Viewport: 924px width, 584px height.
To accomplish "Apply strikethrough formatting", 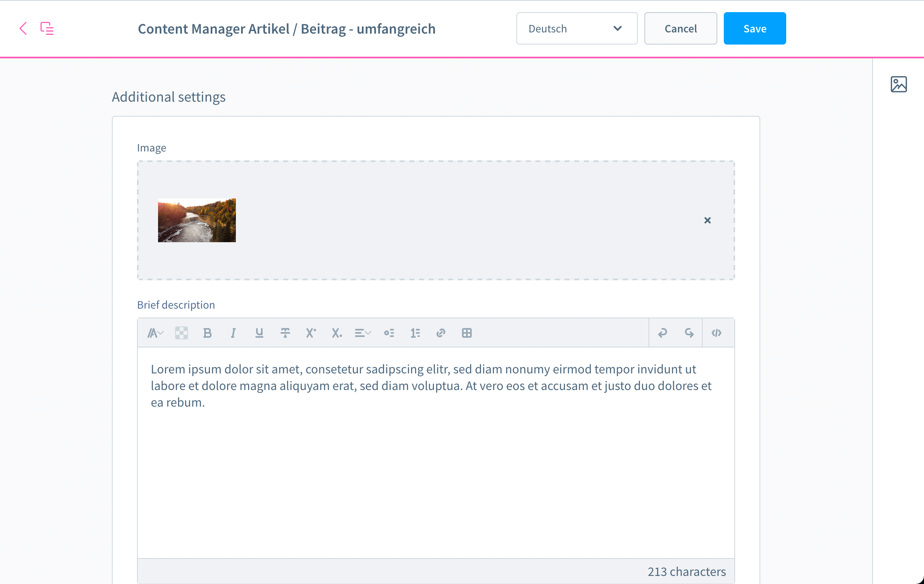I will (x=285, y=333).
